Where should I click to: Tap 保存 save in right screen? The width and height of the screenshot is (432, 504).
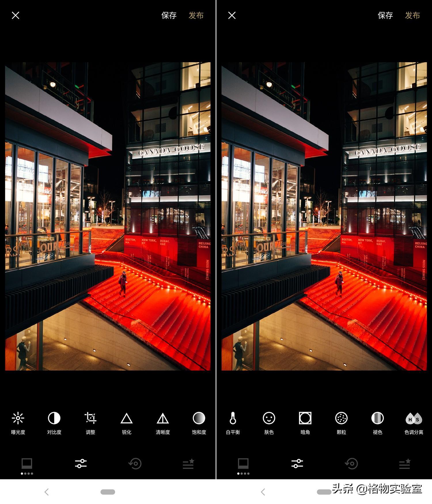tap(385, 15)
